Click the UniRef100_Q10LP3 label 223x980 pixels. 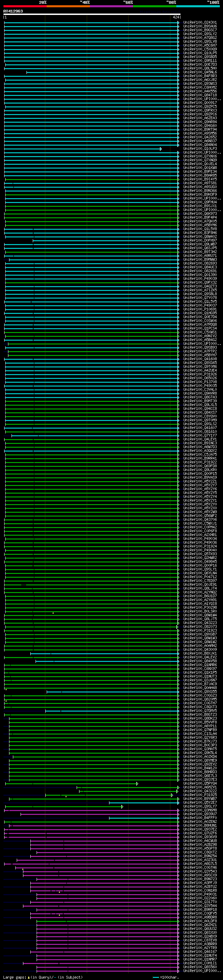tap(200, 149)
